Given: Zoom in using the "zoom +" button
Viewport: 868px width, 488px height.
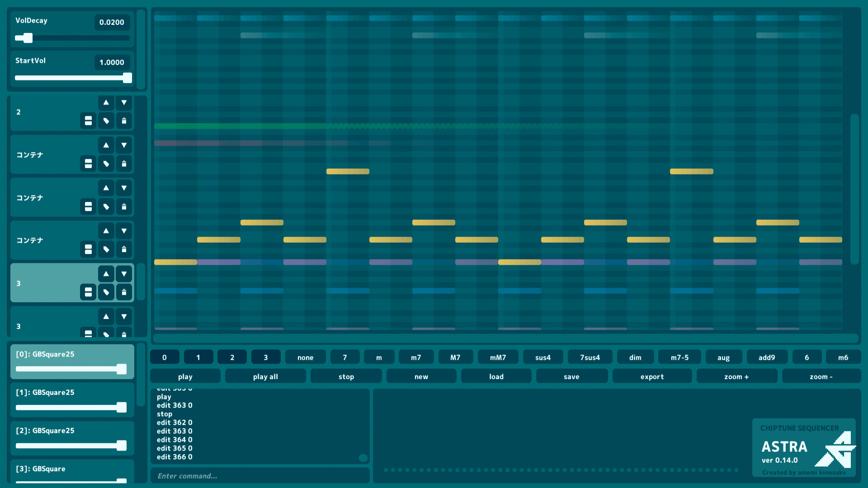Looking at the screenshot, I should tap(737, 376).
